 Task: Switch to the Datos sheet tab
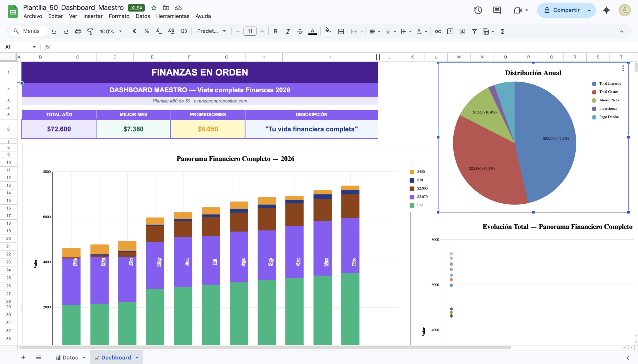[x=70, y=357]
